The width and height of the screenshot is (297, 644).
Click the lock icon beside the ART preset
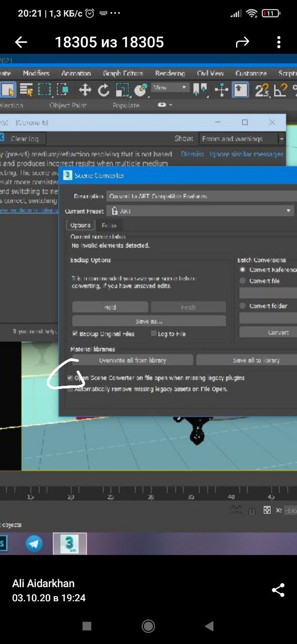pyautogui.click(x=115, y=211)
